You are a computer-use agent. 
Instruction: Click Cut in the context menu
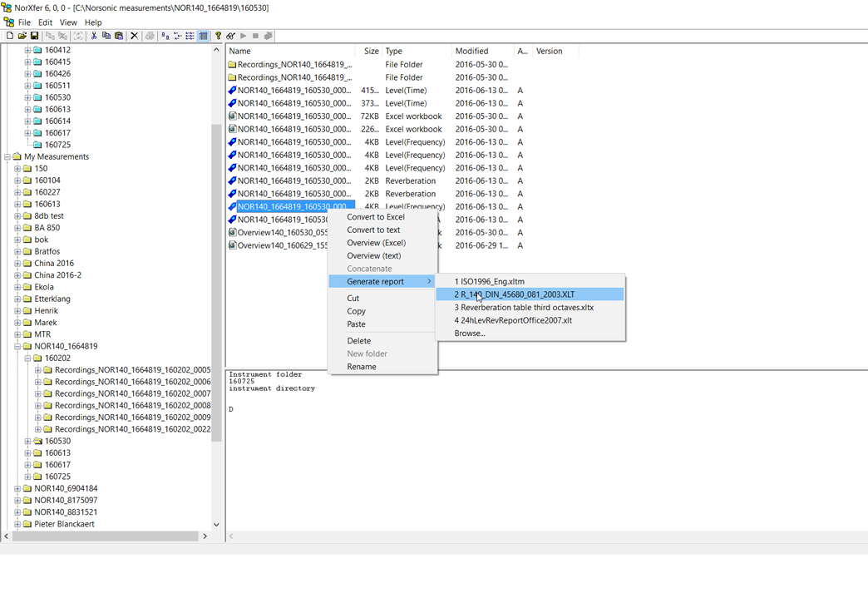click(383, 298)
